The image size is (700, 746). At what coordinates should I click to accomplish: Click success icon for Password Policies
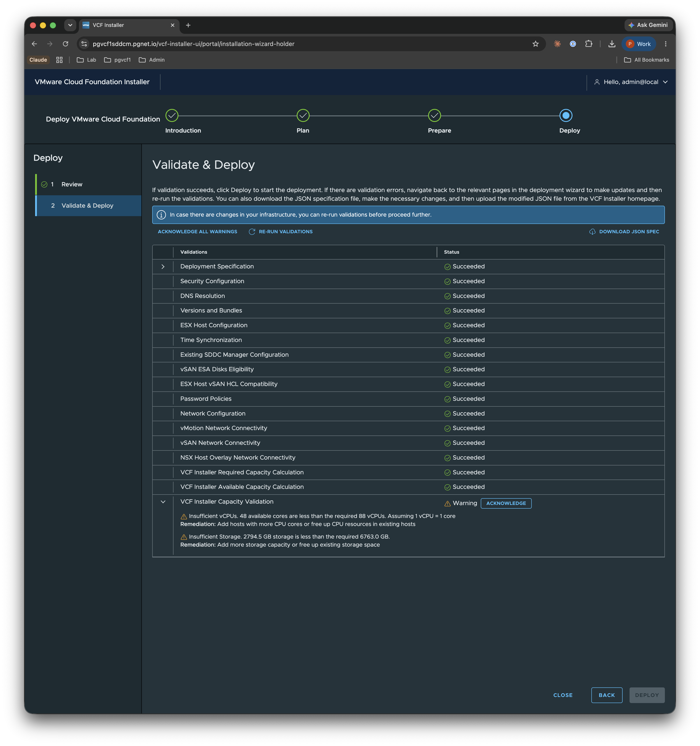tap(447, 399)
